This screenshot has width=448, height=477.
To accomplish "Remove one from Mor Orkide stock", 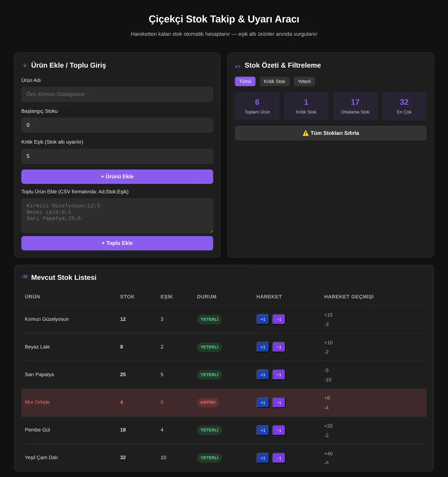I will point(279,403).
